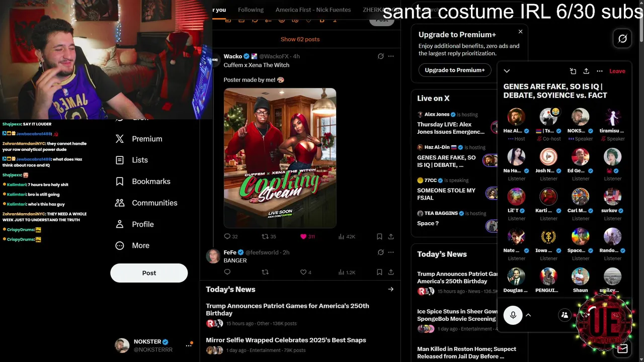Click Upgrade to Premium+ button
This screenshot has height=362, width=644.
click(455, 70)
